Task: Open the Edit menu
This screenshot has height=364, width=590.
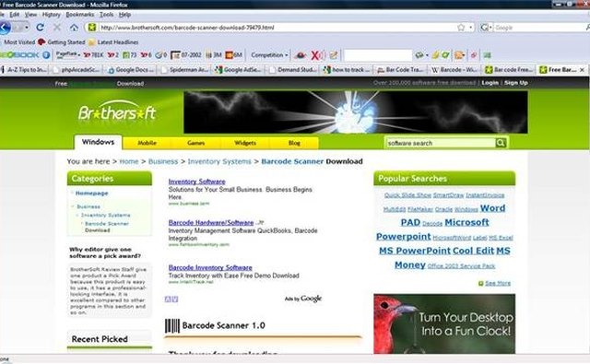Action: [15, 15]
